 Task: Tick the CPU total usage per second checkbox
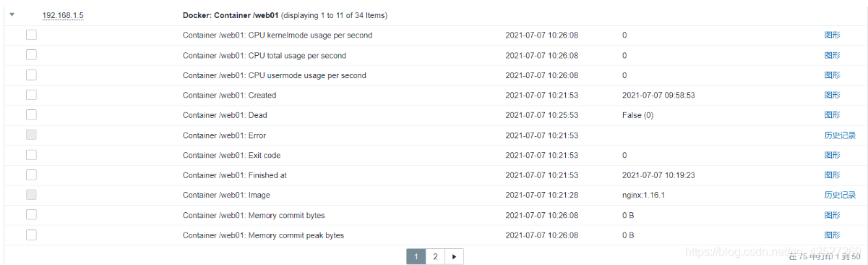pos(31,55)
